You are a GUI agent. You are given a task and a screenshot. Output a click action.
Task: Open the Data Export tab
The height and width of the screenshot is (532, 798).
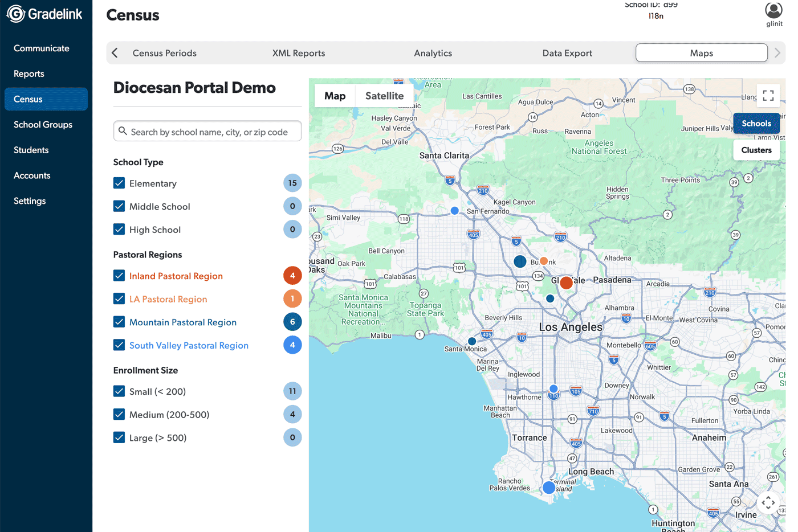(x=567, y=53)
